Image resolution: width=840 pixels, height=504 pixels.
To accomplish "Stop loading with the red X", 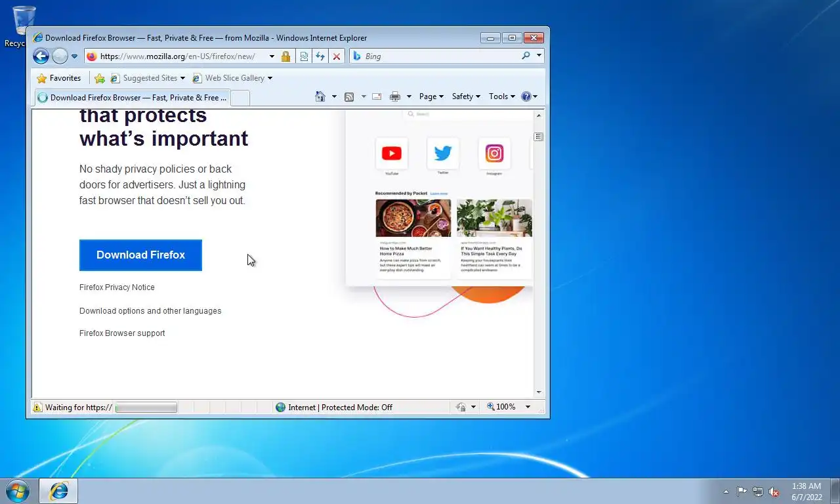I will pos(337,56).
